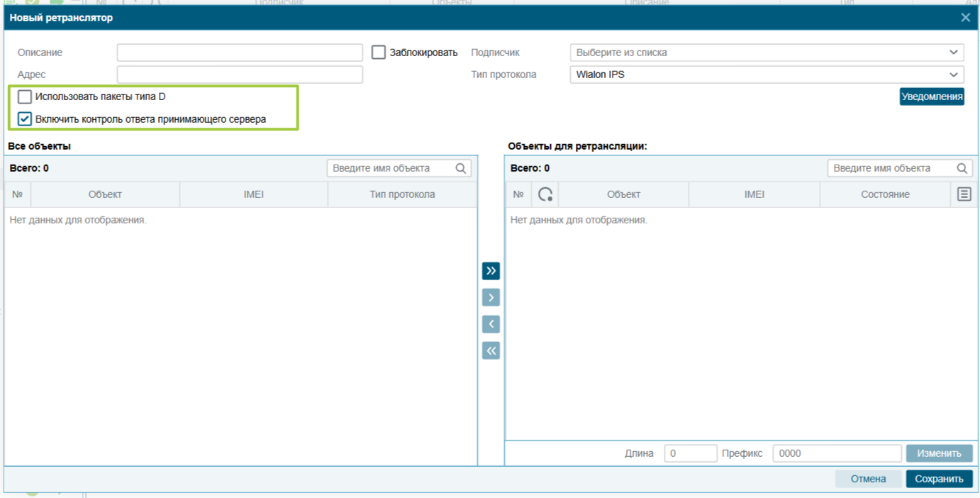
Task: Open column settings icon next to Состояние
Action: coord(964,194)
